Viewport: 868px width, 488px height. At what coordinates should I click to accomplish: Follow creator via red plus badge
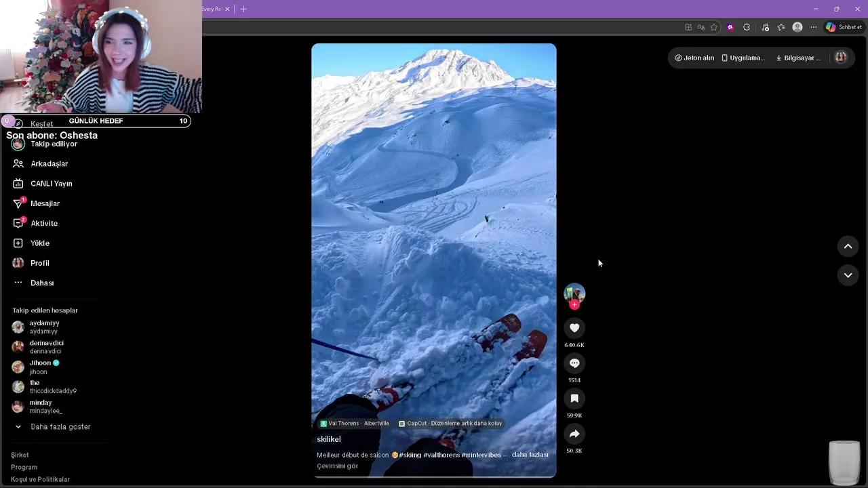[x=574, y=305]
